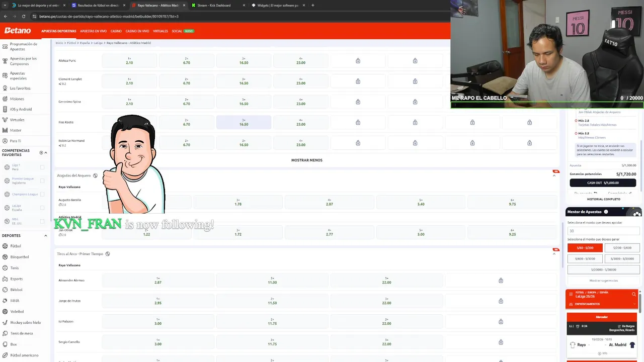Select the Box glove icon
The height and width of the screenshot is (362, 644).
(5, 344)
